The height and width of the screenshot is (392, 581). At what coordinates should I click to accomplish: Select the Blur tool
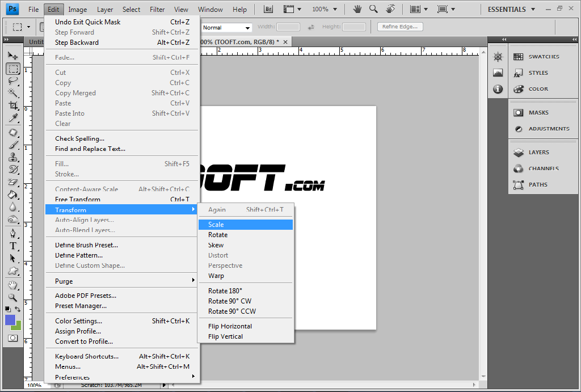tap(13, 206)
